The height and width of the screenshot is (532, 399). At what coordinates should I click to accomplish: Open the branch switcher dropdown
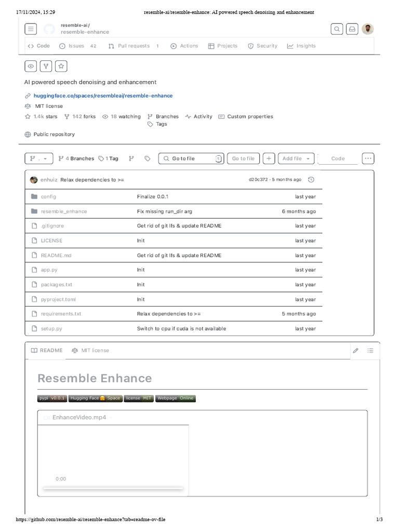[x=38, y=158]
